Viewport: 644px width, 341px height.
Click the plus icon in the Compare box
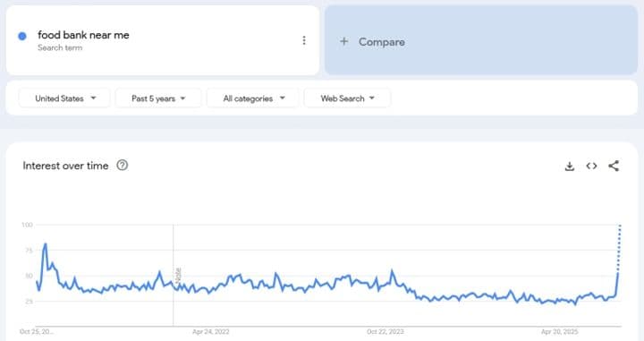point(344,41)
